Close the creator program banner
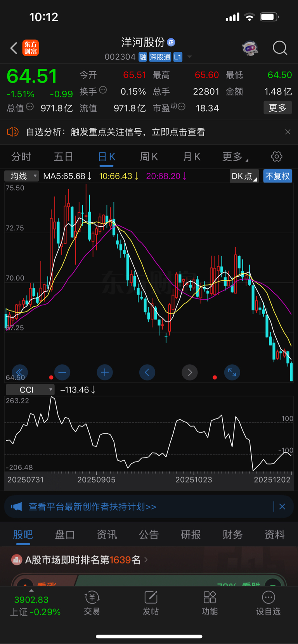 [282, 506]
